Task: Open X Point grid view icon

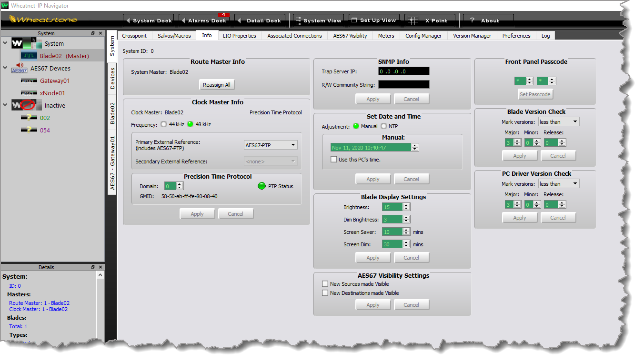Action: coord(413,21)
